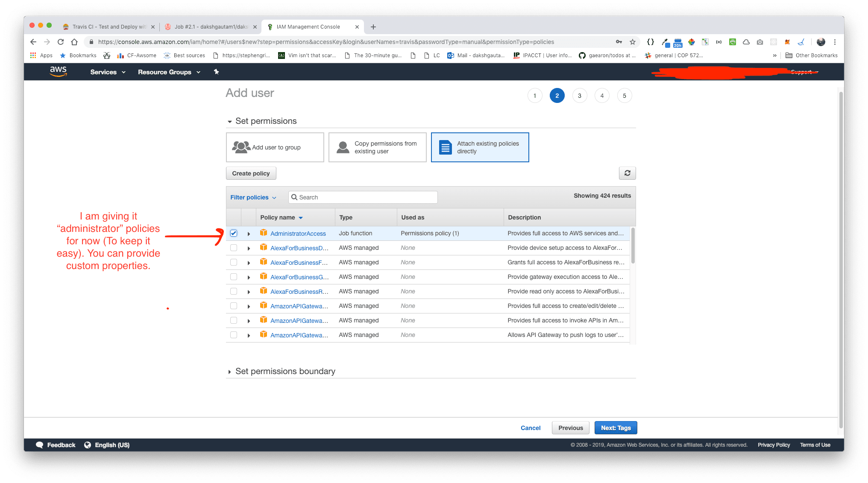This screenshot has width=868, height=483.
Task: Click the curly braces extension icon
Action: (x=650, y=42)
